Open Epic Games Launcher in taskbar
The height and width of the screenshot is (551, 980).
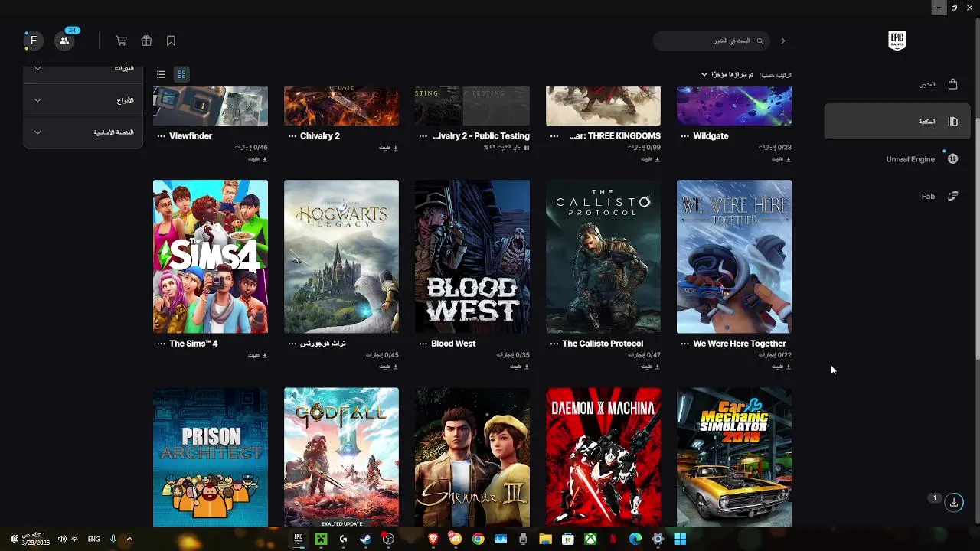[x=299, y=539]
